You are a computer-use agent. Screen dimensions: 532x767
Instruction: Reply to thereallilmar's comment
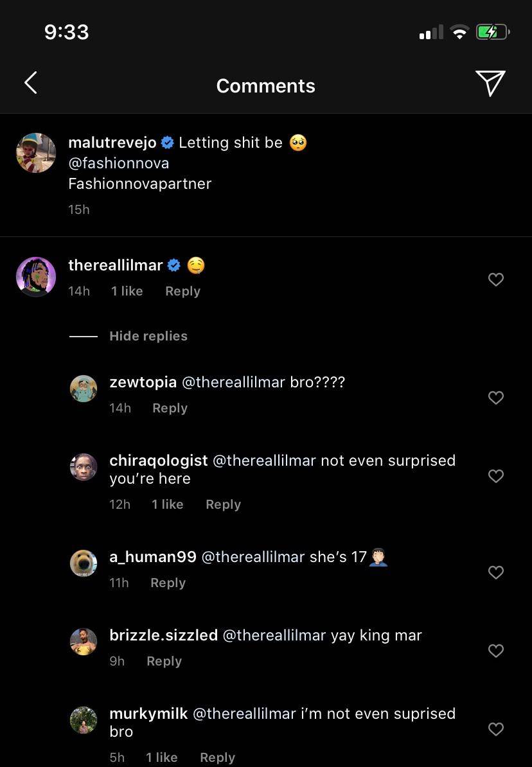[x=182, y=291]
